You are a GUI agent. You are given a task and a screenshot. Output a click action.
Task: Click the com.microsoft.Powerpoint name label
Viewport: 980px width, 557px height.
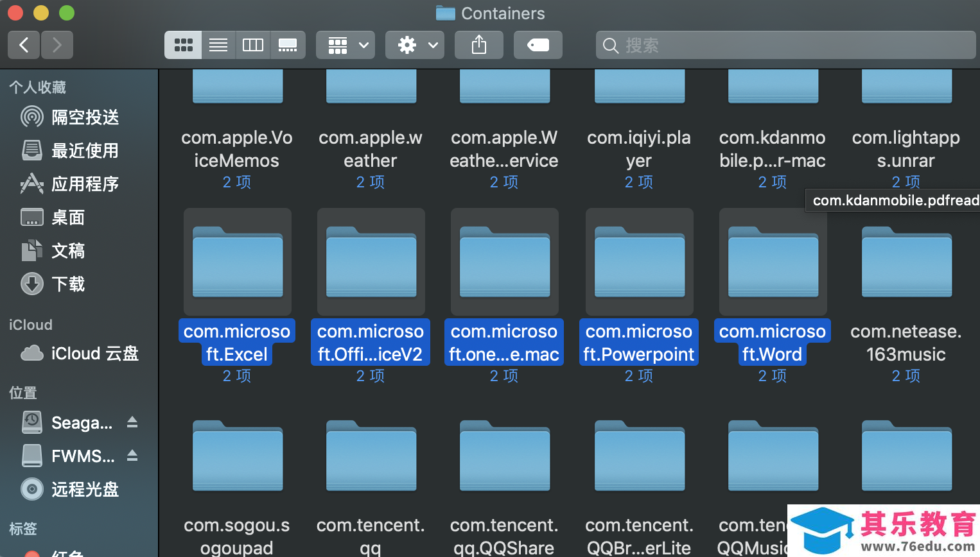click(639, 343)
